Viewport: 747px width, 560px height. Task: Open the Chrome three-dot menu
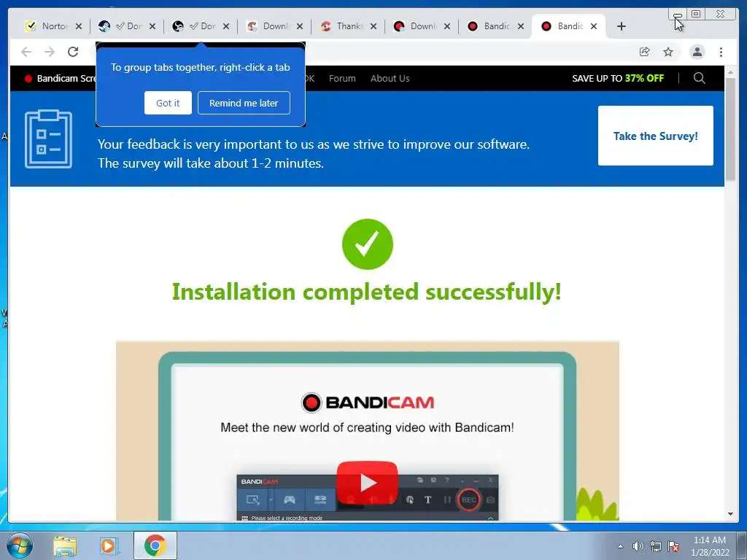click(721, 52)
